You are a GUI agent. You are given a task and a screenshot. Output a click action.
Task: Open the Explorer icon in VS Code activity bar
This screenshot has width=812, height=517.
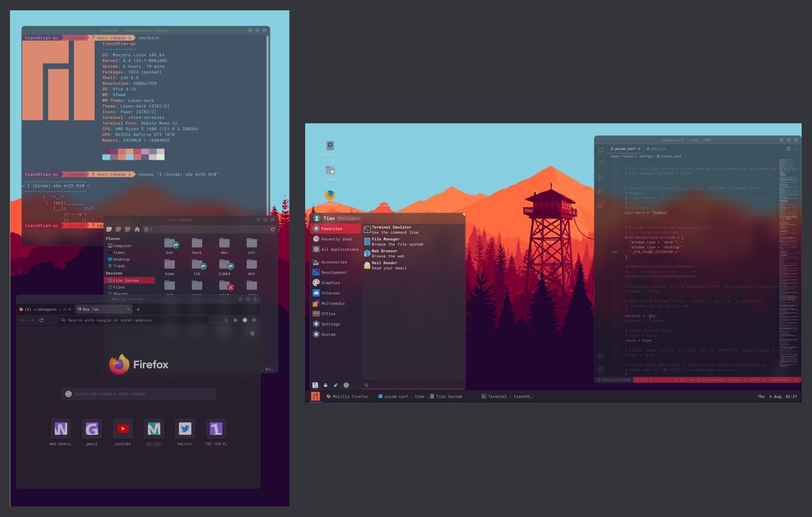600,149
